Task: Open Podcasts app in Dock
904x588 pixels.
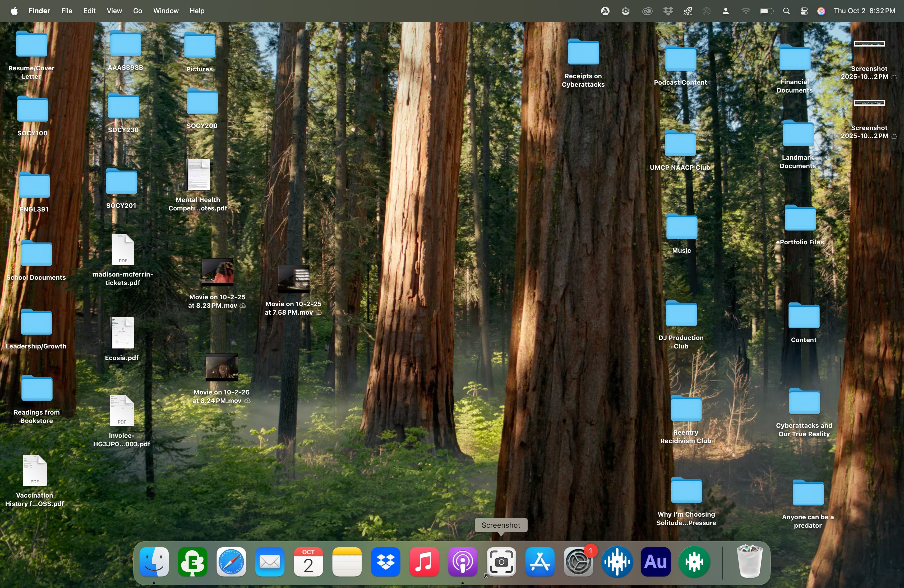Action: (462, 562)
